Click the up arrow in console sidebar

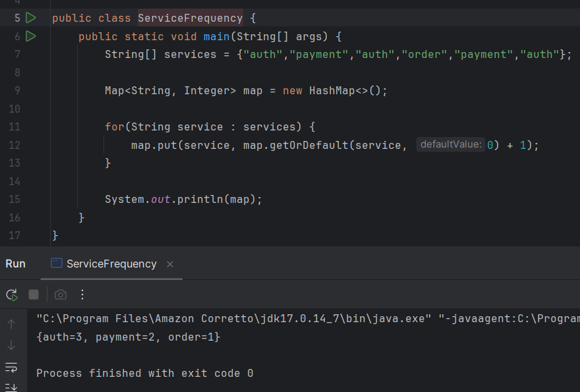(x=11, y=323)
